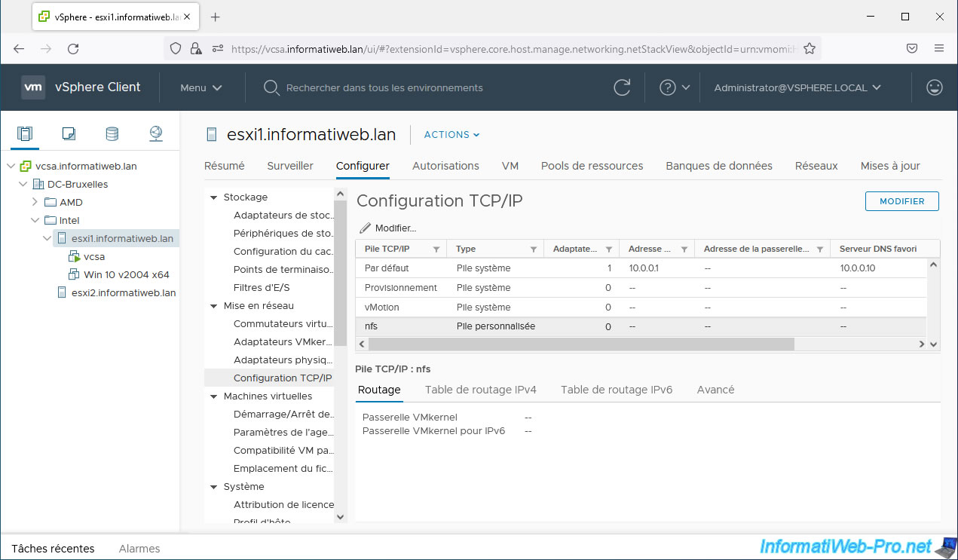Filter the Adresse column
Viewport: 958px width, 560px height.
click(x=684, y=249)
